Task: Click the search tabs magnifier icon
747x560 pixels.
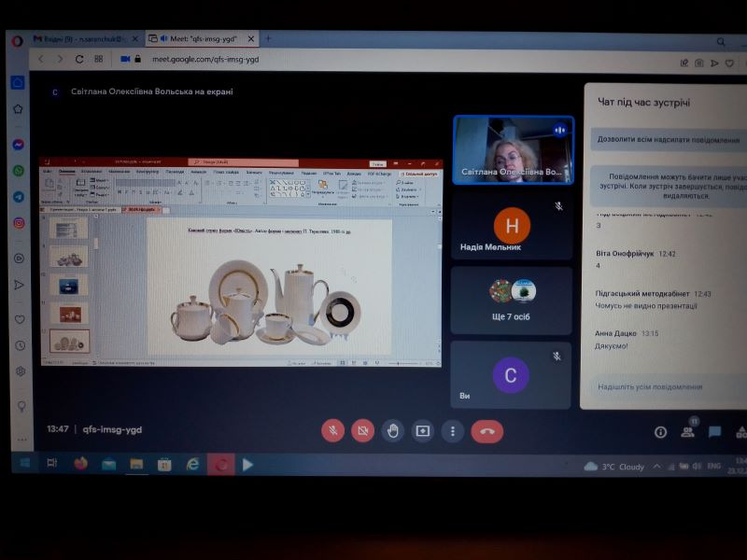Action: click(x=721, y=42)
